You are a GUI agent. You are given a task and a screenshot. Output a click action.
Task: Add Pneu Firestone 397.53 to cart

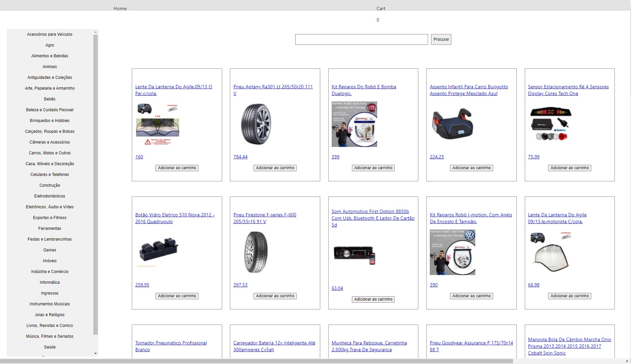click(275, 296)
